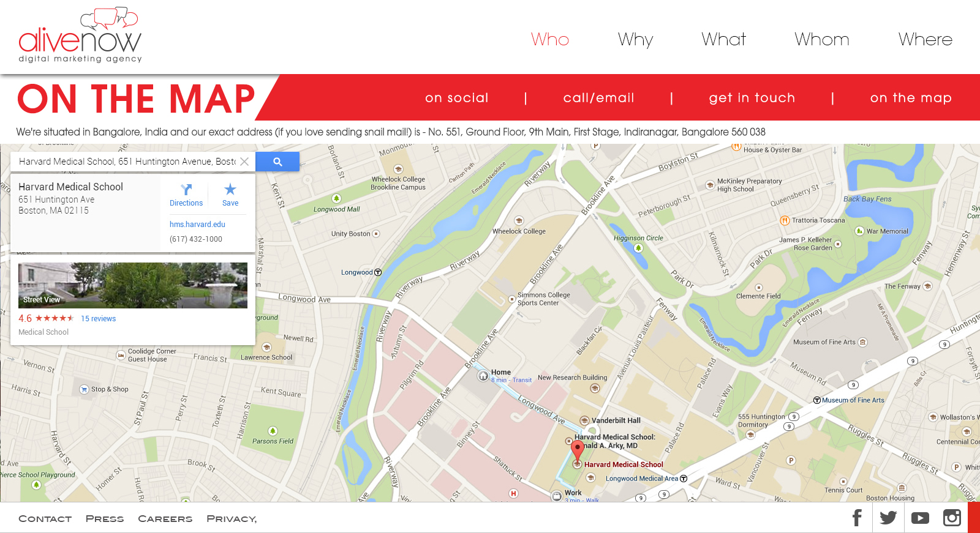Select Longwood Medical Area transit icon

(x=684, y=479)
